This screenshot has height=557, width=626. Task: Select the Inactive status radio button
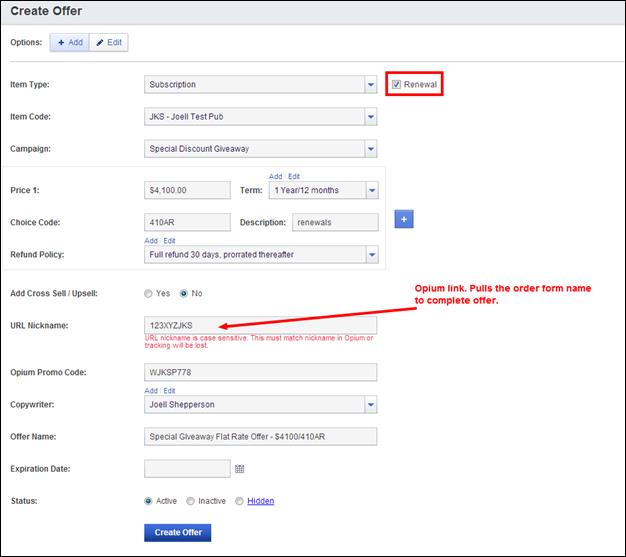pos(190,501)
